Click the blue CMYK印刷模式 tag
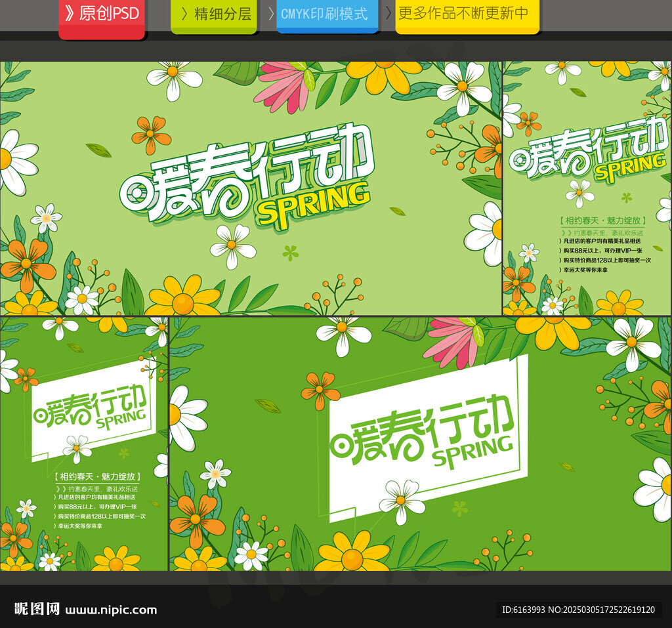The image size is (672, 628). coord(327,16)
